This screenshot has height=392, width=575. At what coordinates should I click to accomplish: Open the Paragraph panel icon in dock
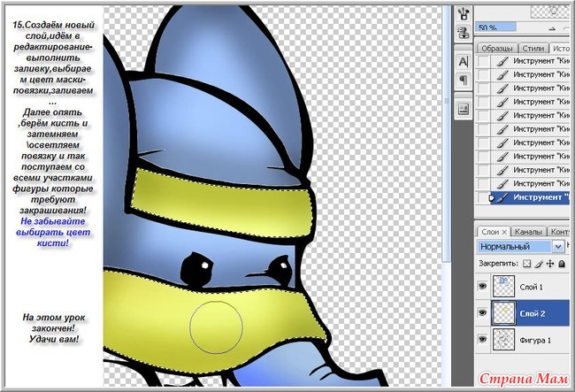click(x=463, y=80)
